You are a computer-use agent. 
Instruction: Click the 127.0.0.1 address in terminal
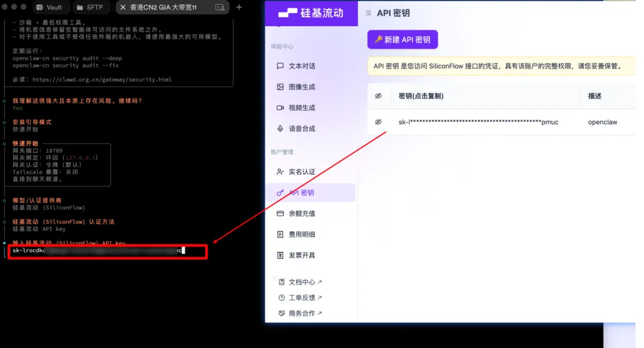coord(80,158)
